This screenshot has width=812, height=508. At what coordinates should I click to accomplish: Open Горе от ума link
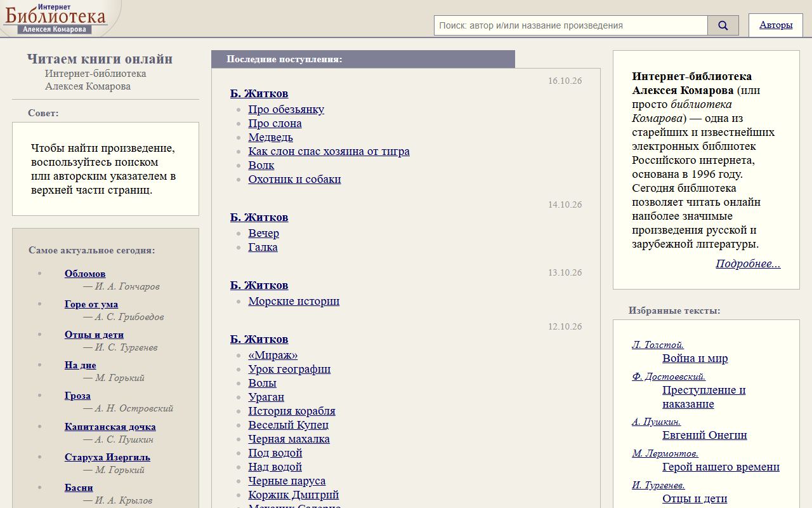(91, 304)
